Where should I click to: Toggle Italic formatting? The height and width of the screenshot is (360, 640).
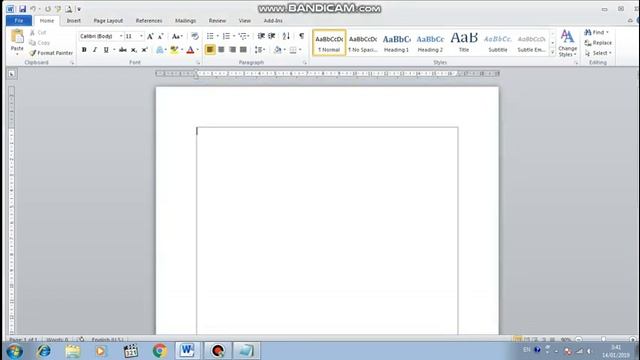[x=95, y=50]
